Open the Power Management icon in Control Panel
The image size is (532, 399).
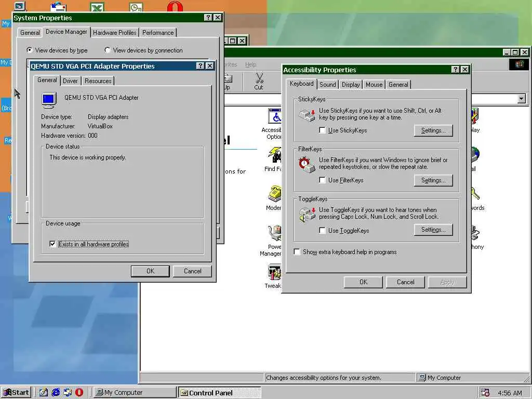point(275,233)
